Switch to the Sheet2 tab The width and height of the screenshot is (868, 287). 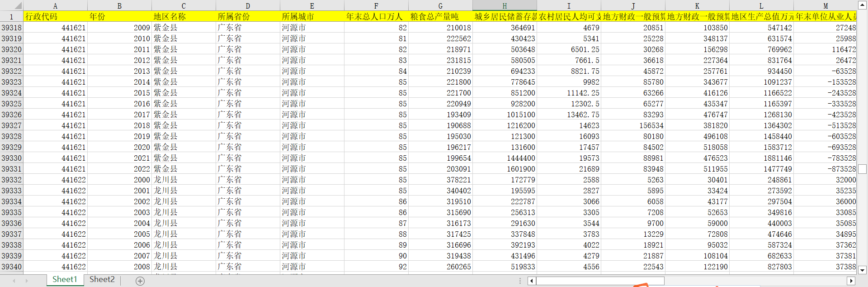click(x=102, y=280)
